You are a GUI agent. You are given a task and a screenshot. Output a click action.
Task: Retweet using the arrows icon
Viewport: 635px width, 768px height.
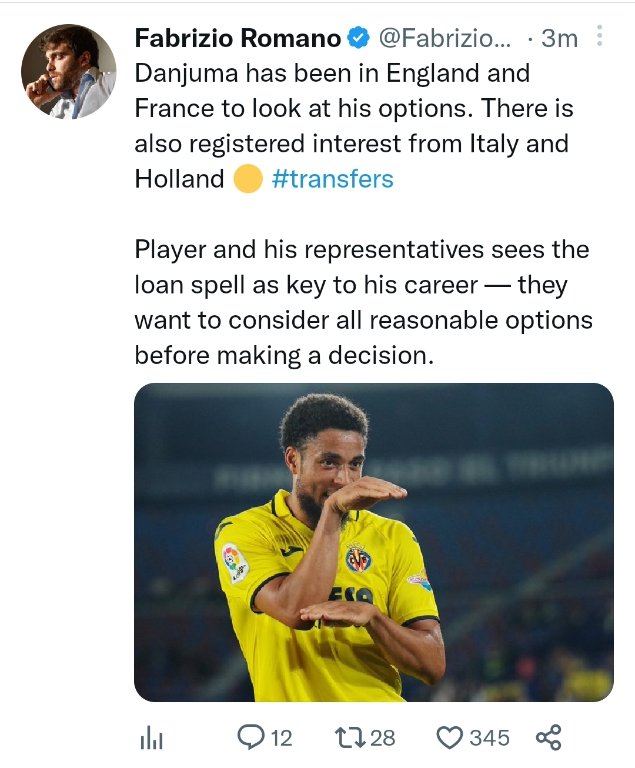349,737
